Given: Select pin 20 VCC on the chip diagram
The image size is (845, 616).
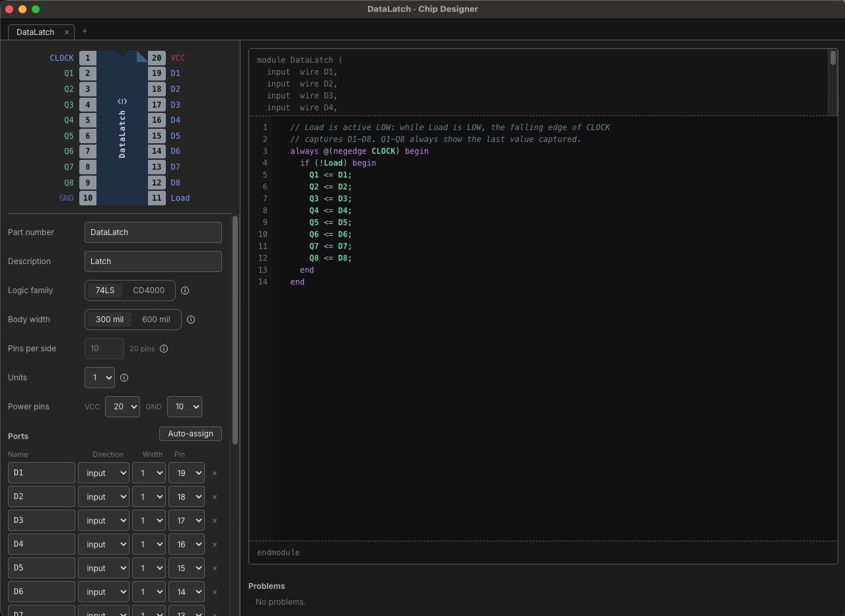Looking at the screenshot, I should click(157, 58).
